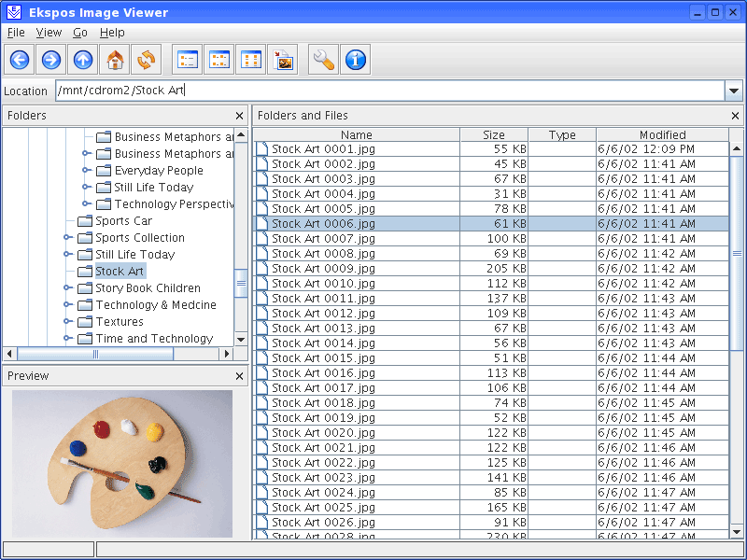Click the Back navigation arrow icon

(20, 61)
